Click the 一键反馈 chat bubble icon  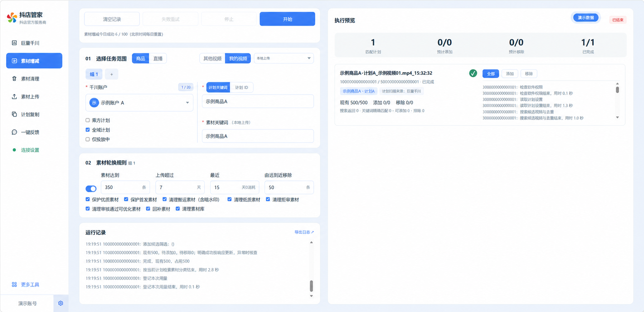(14, 132)
